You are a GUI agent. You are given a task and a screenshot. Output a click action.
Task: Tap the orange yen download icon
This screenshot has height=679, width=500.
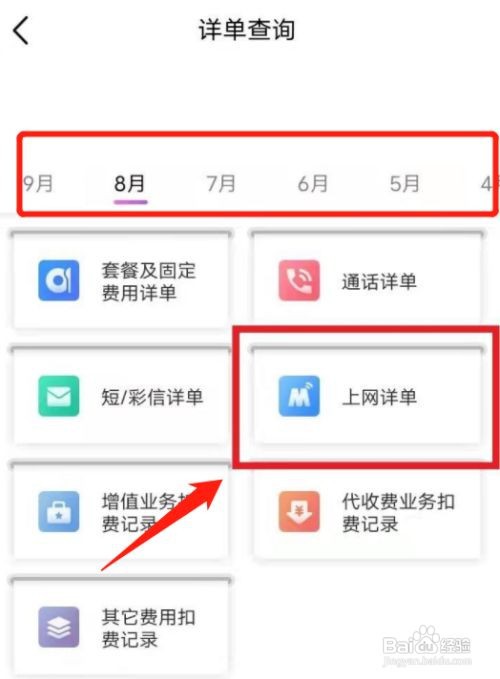(299, 511)
